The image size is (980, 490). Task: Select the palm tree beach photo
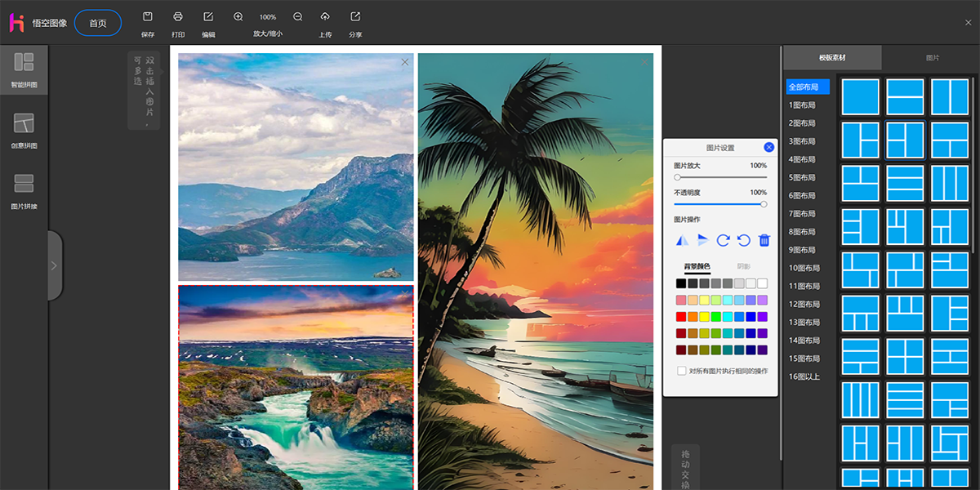(536, 272)
